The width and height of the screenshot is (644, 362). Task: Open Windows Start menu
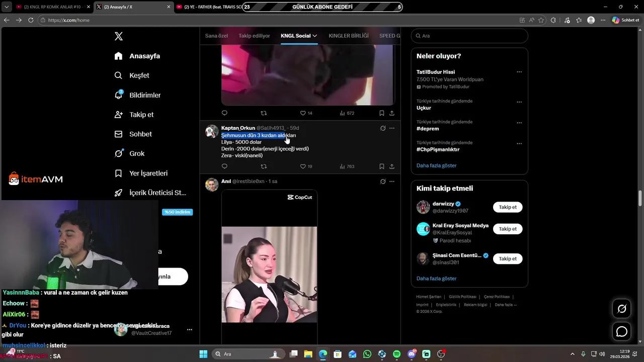click(203, 354)
